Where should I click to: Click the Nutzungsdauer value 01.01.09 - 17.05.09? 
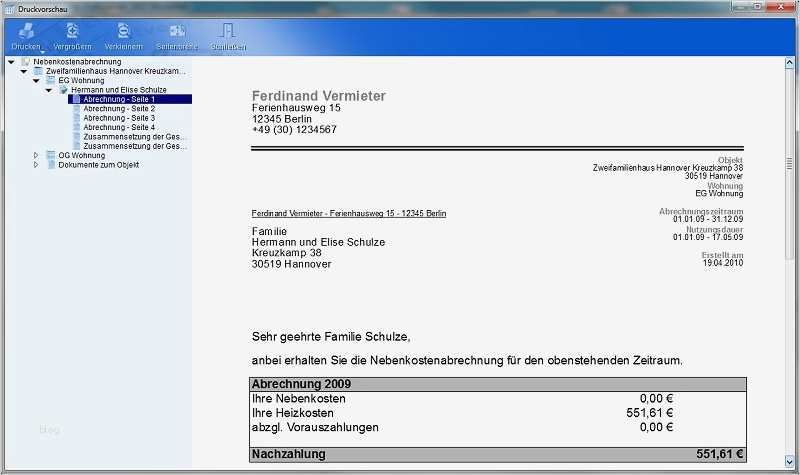pyautogui.click(x=708, y=237)
